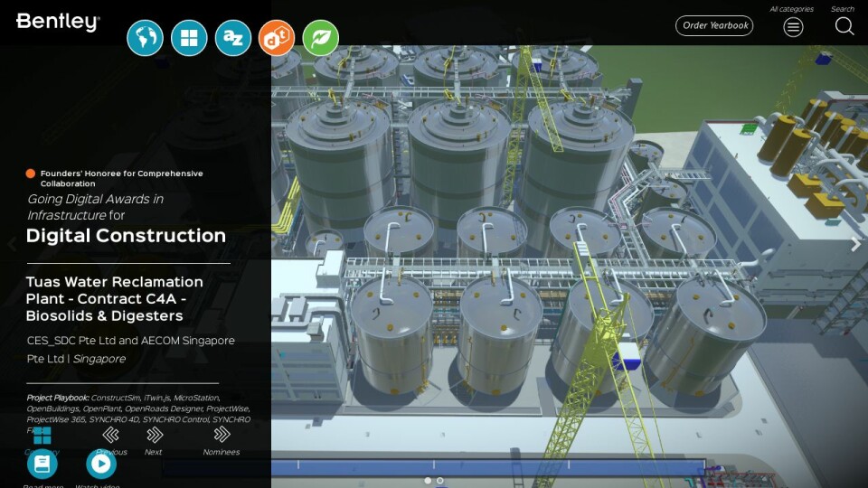Select the second carousel dot

point(439,480)
